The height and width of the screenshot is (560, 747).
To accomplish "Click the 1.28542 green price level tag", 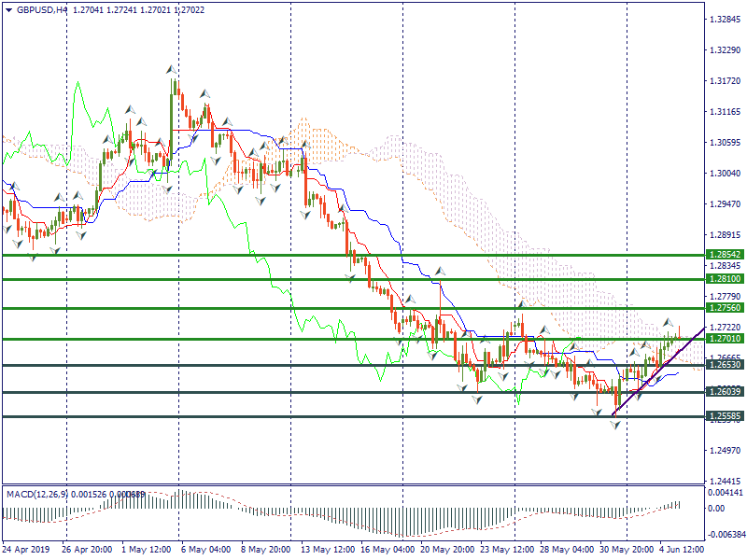I will tap(725, 254).
